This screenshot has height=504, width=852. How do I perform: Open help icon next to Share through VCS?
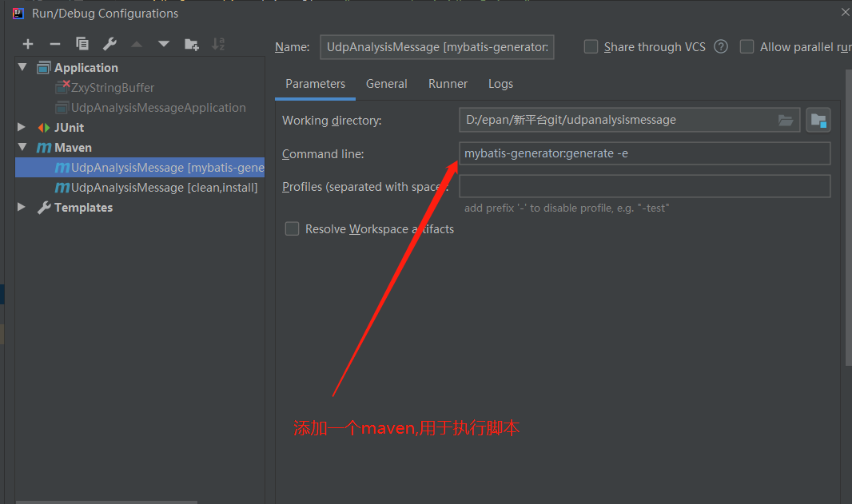pos(720,46)
